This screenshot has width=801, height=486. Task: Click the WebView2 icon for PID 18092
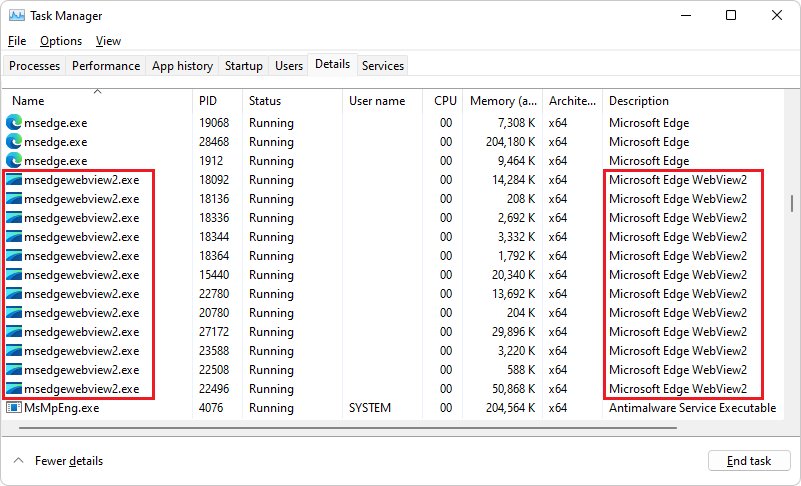pos(14,180)
